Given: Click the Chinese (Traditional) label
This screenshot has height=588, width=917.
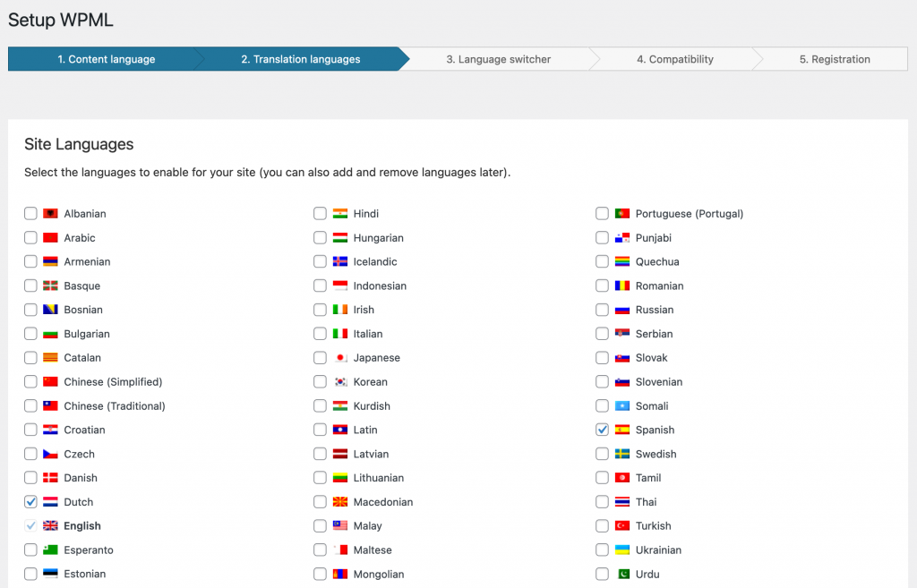Looking at the screenshot, I should tap(115, 405).
